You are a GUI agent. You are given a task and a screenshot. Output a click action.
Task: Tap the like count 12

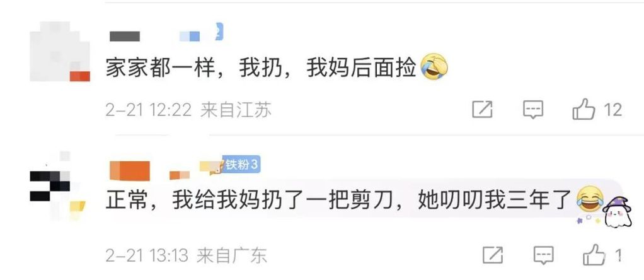pyautogui.click(x=612, y=110)
